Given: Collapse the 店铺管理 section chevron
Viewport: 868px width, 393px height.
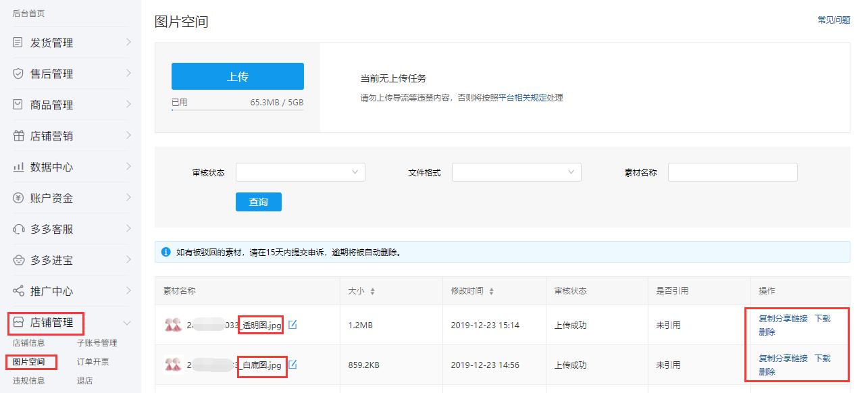Looking at the screenshot, I should 125,323.
